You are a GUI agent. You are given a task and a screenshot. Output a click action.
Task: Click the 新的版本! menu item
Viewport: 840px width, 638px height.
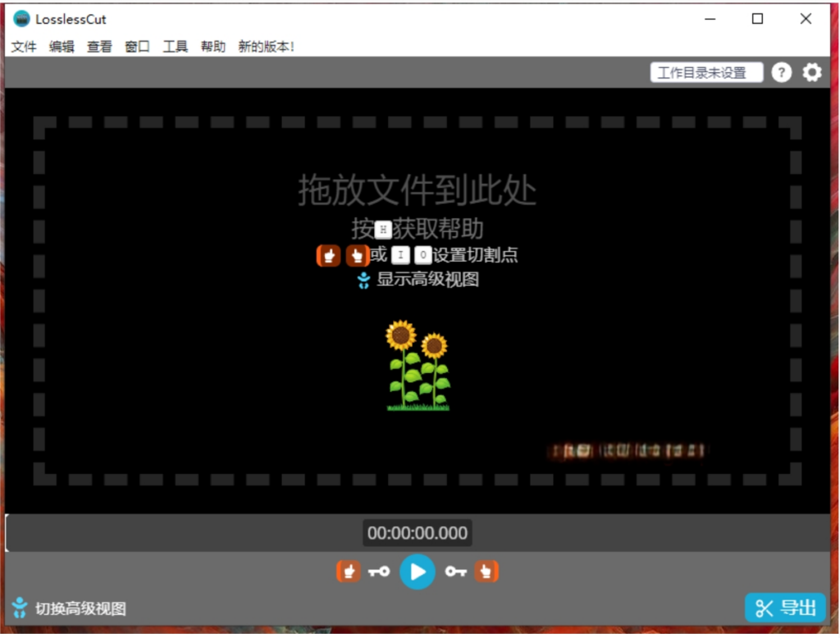tap(266, 47)
